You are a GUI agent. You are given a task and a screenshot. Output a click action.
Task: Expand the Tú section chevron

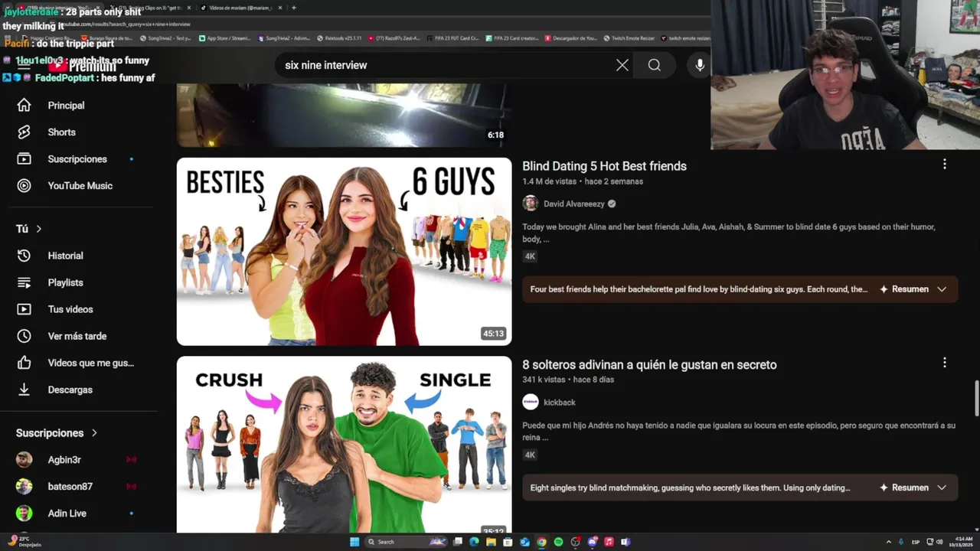click(x=38, y=229)
